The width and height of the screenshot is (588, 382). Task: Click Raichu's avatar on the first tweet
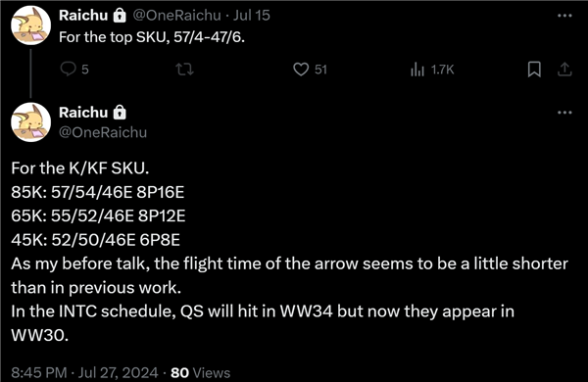(30, 25)
